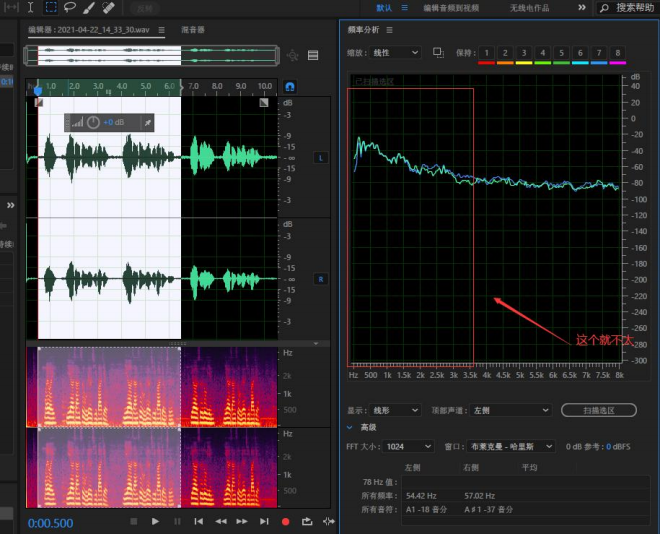660x534 pixels.
Task: Pin the HUD volume overlay
Action: coord(147,122)
